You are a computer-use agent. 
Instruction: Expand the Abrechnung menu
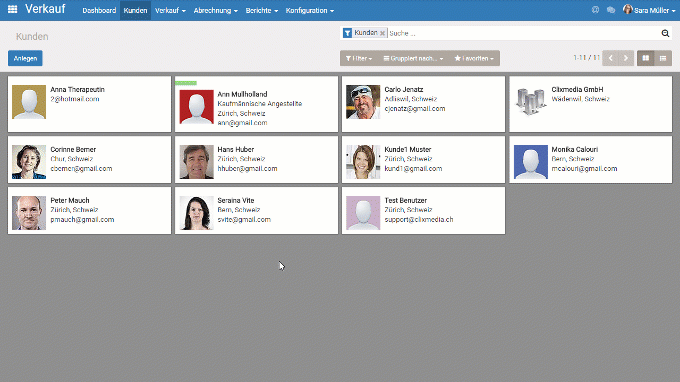216,10
